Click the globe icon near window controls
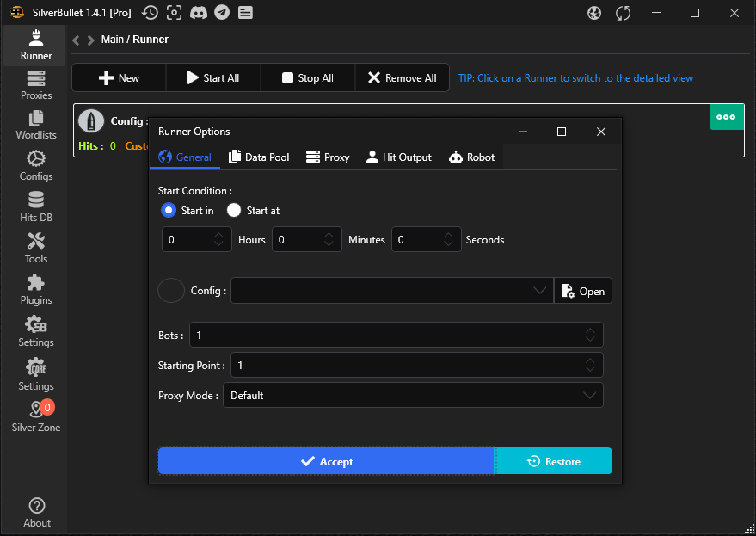Screen dimensions: 756x536 (594, 13)
